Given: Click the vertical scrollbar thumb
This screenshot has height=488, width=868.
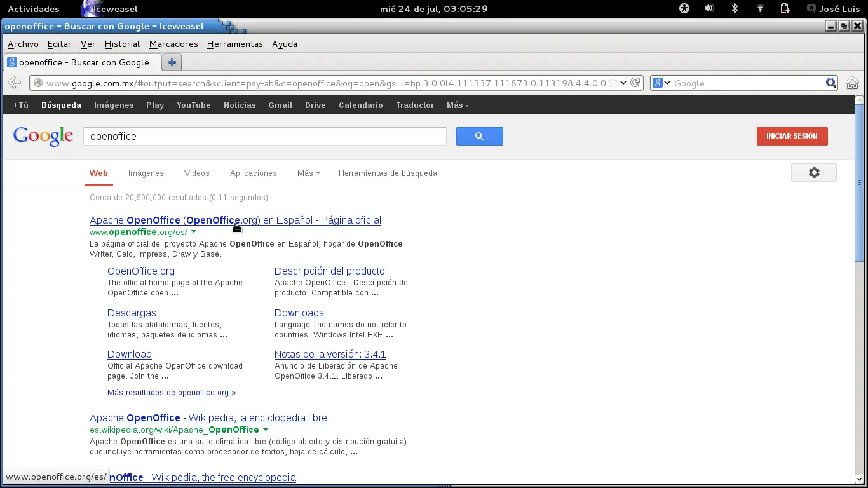Looking at the screenshot, I should tap(859, 182).
